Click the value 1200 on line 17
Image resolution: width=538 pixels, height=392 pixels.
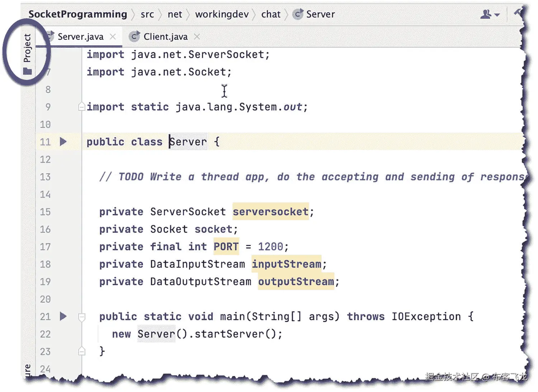click(x=270, y=247)
